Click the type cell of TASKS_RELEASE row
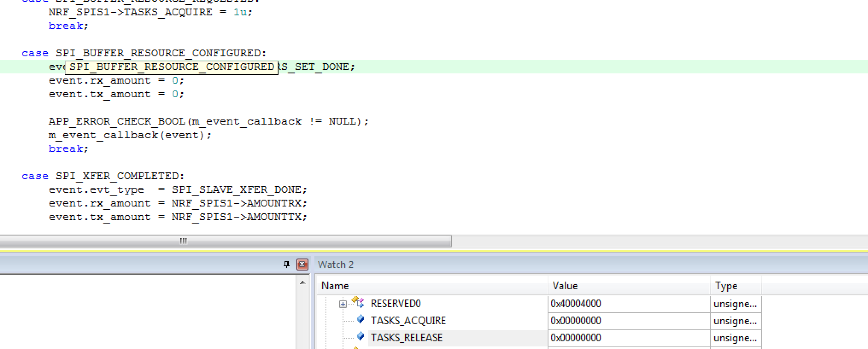Image resolution: width=868 pixels, height=349 pixels. [736, 338]
